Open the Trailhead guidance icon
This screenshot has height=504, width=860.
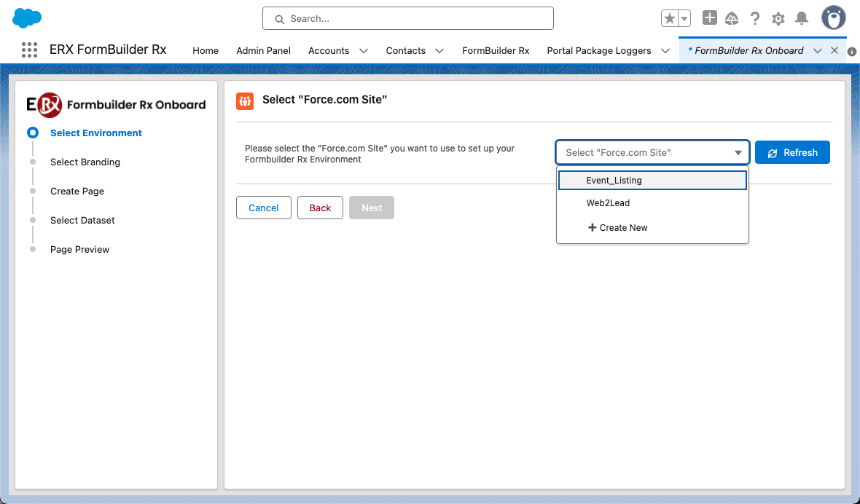pos(732,19)
